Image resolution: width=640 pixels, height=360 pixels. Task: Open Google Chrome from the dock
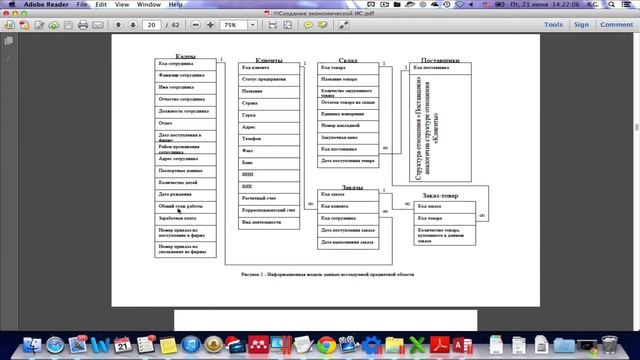[x=326, y=345]
